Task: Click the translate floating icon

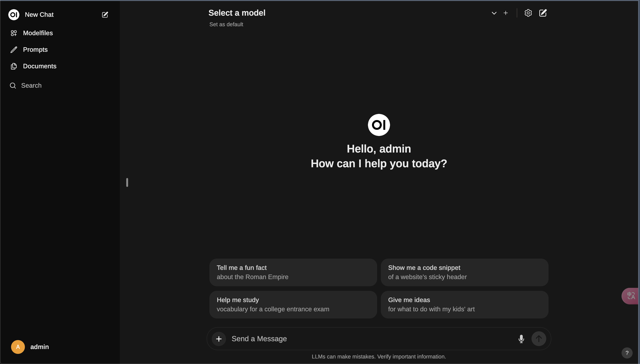Action: [631, 296]
